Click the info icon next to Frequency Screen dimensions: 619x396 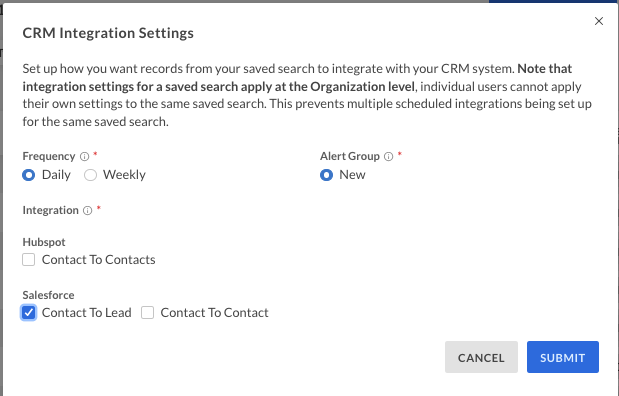tap(84, 157)
